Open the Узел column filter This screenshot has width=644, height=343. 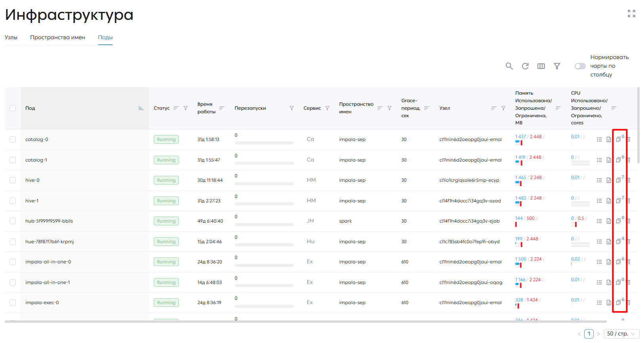click(x=503, y=108)
